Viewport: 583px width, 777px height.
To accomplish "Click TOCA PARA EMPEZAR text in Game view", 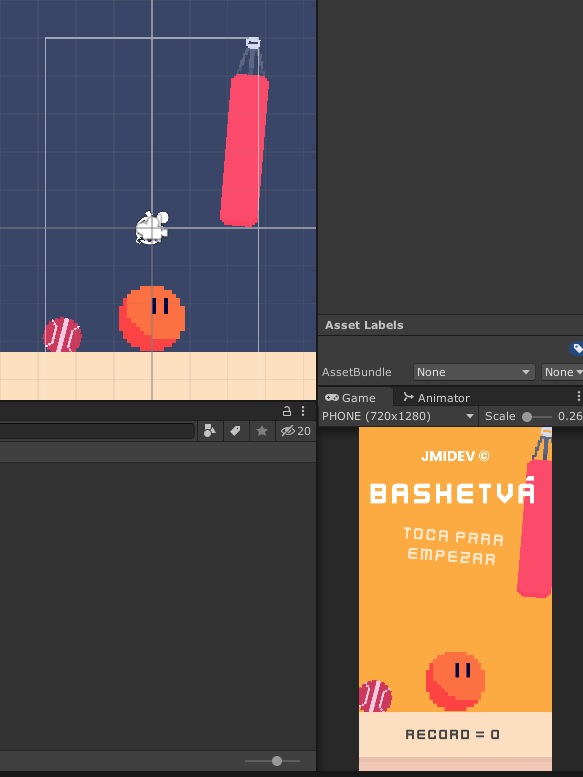I will point(453,546).
